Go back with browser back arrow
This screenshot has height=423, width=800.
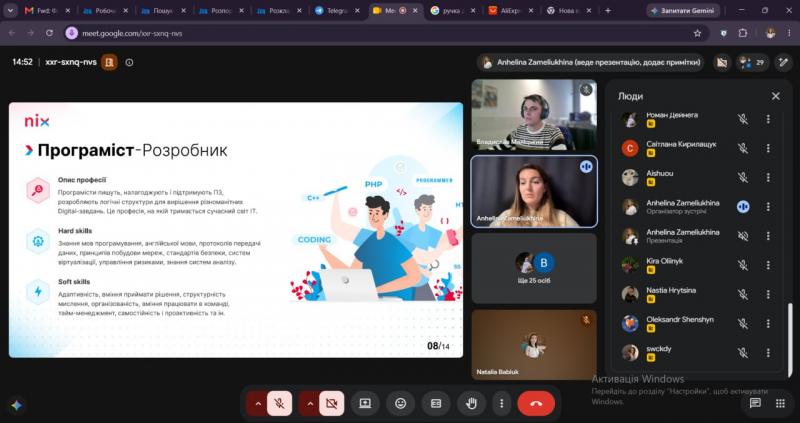pyautogui.click(x=12, y=33)
